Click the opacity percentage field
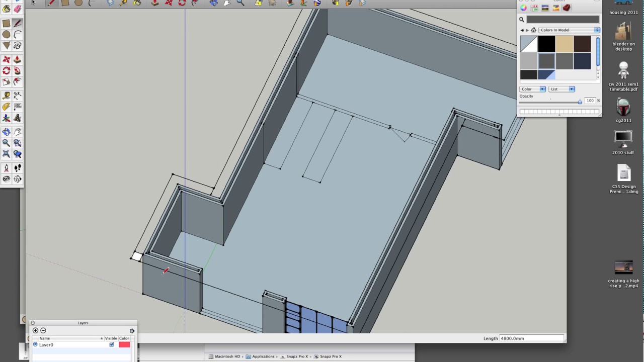 point(590,101)
